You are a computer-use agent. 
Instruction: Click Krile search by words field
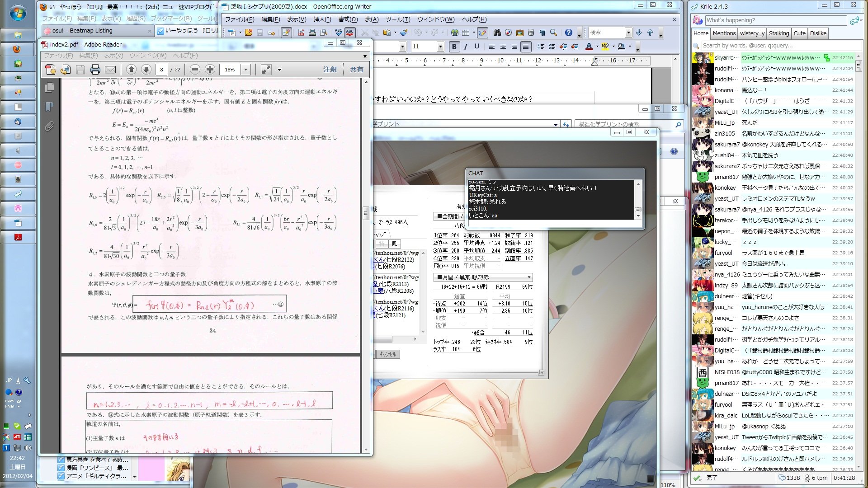point(782,46)
